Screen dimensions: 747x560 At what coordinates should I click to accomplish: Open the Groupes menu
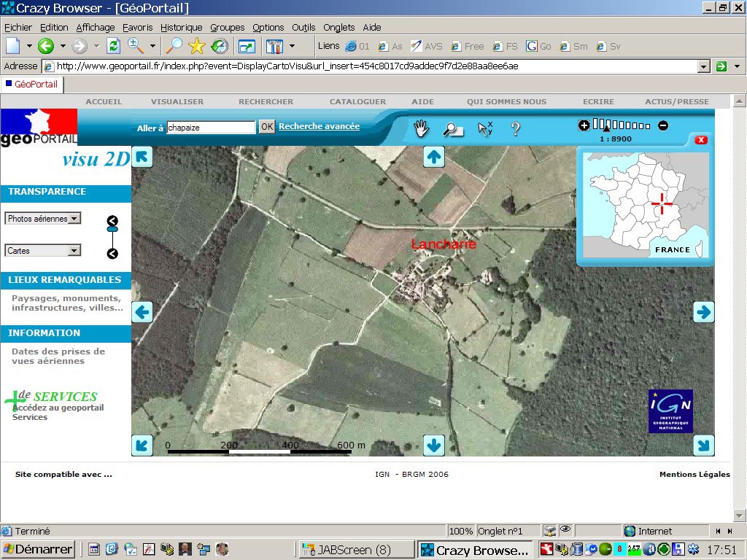(x=228, y=27)
